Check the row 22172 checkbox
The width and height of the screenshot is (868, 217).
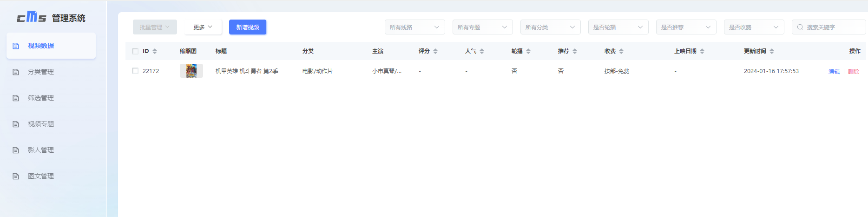[135, 71]
